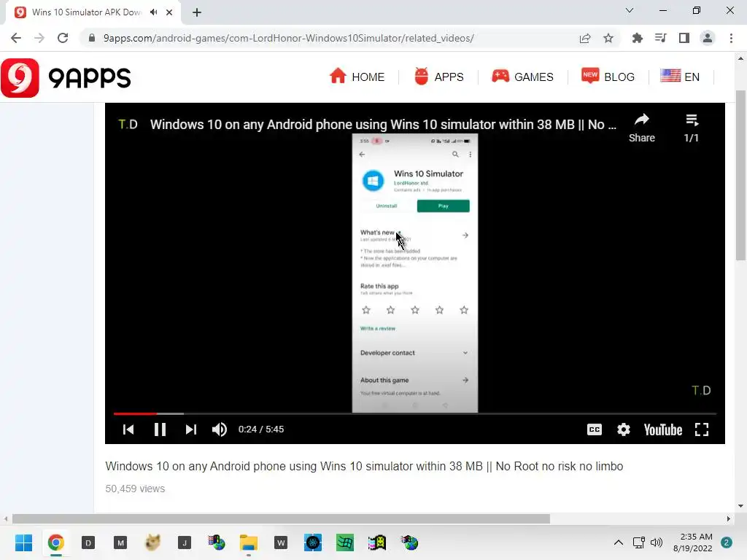Open taskbar app labeled J
Screen dimensions: 747x560
185,542
